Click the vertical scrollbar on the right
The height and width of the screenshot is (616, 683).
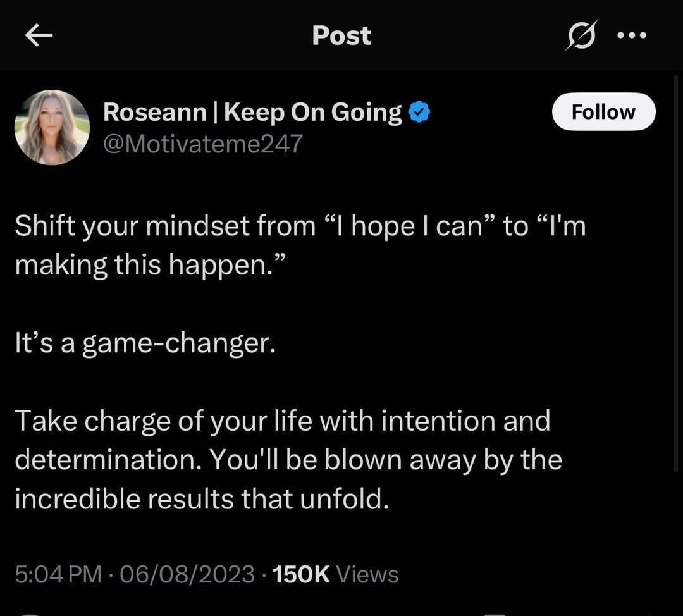tap(675, 272)
